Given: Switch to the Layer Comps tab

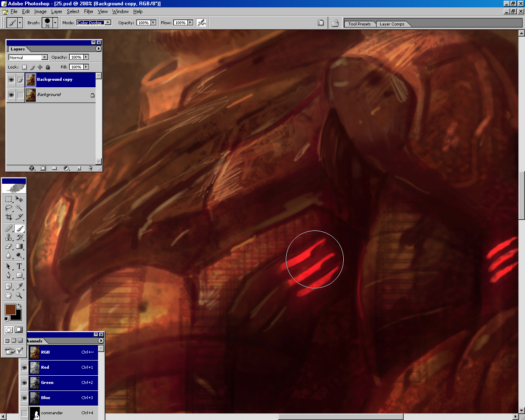Looking at the screenshot, I should click(392, 24).
